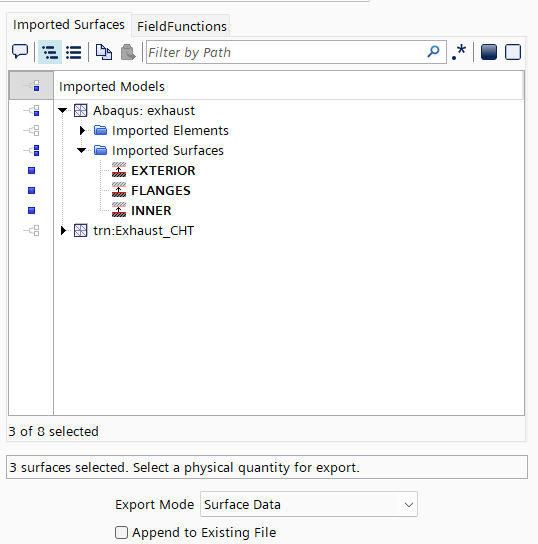Viewport: 538px width, 544px height.
Task: Expand the trn:Exhaust_CHT node
Action: click(63, 230)
